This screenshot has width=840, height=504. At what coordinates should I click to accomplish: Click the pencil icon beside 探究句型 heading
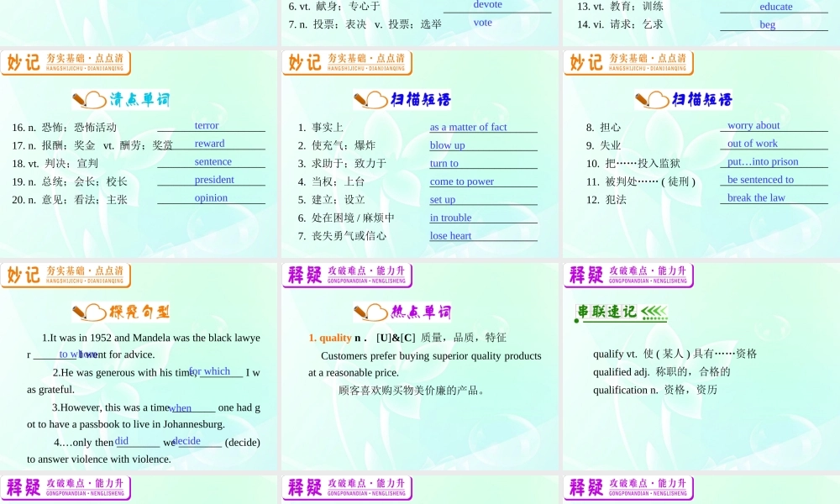click(88, 312)
